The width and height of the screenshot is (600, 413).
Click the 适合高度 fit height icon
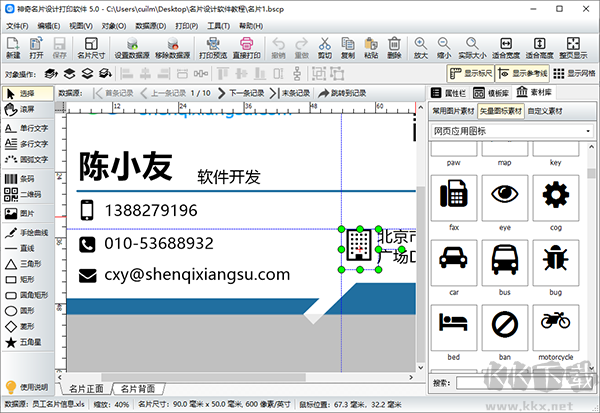click(540, 48)
